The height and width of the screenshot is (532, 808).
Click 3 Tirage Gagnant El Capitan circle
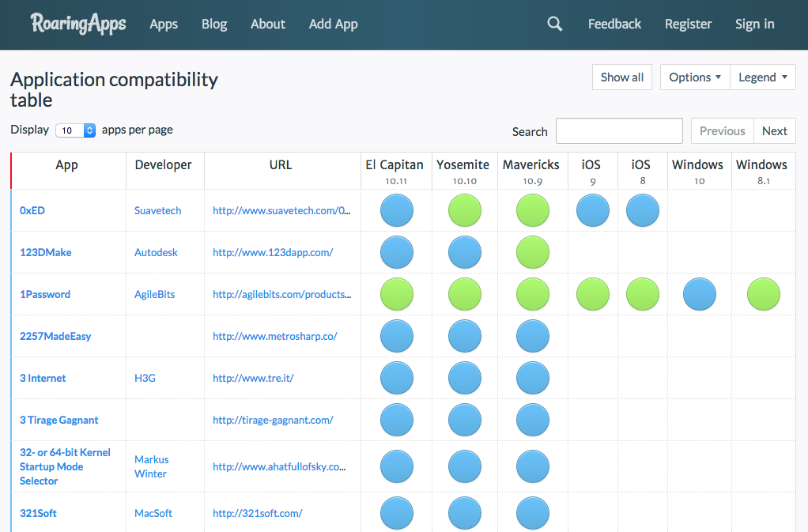coord(397,420)
